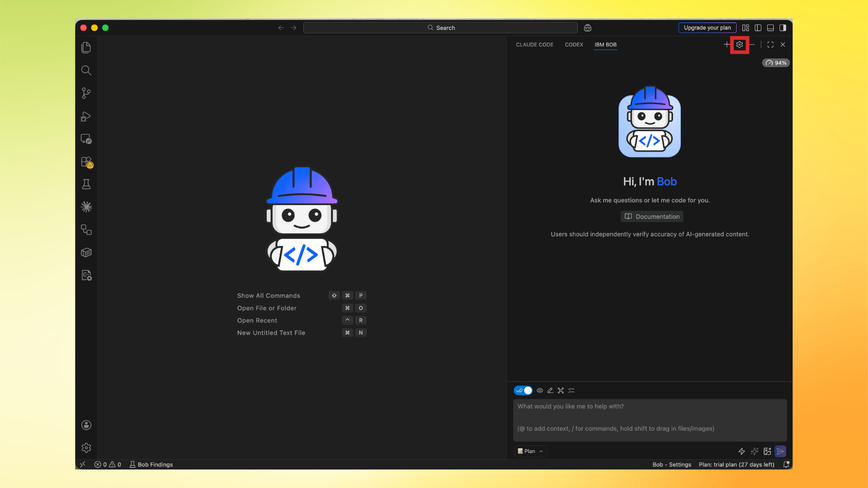
Task: Open the Extensions view with warning badge
Action: (86, 162)
